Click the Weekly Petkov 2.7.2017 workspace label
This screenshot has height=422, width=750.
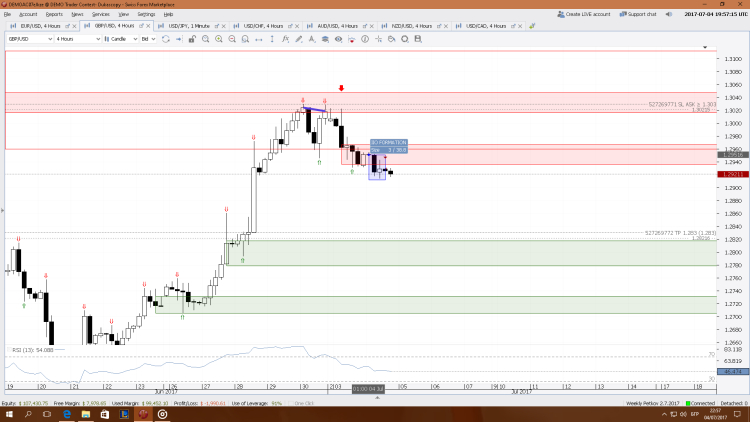point(652,403)
